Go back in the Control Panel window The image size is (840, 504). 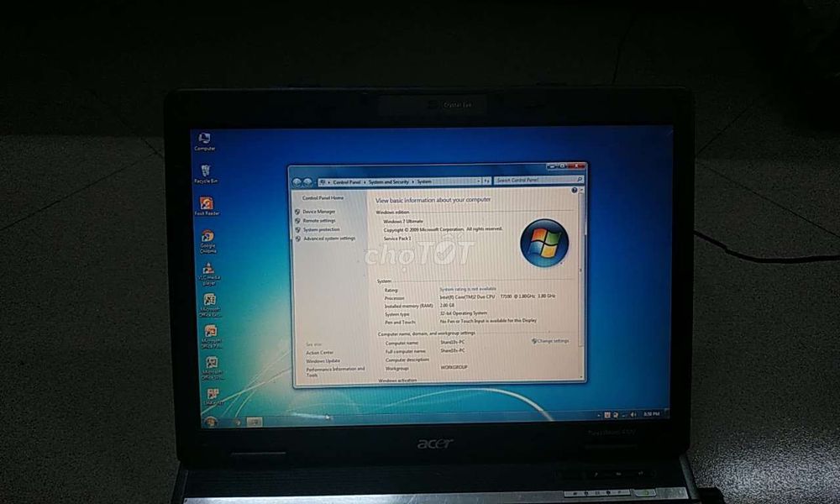click(297, 182)
